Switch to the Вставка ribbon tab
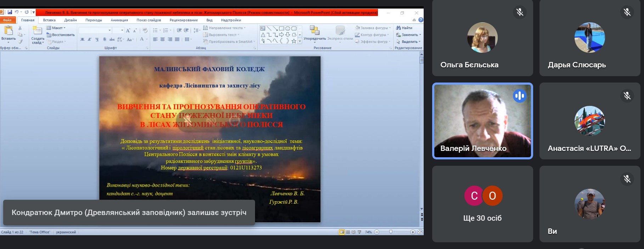Image resolution: width=644 pixels, height=249 pixels. (x=49, y=20)
